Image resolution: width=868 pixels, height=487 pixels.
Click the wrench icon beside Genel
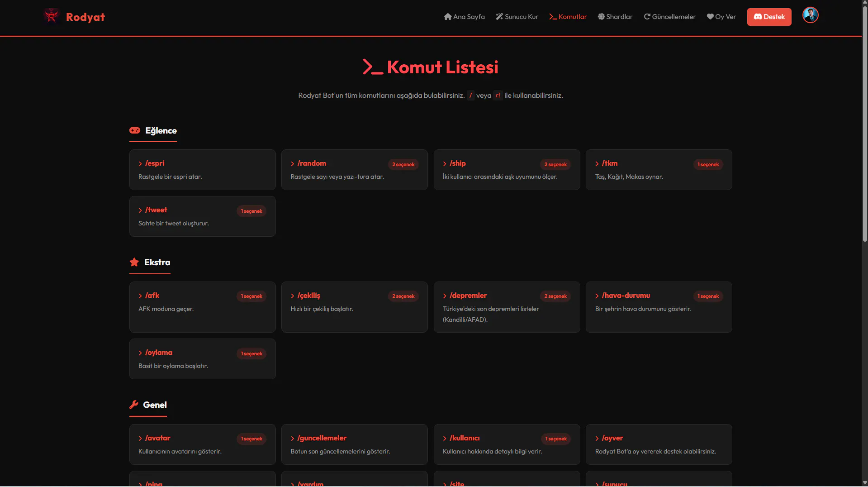pos(133,405)
